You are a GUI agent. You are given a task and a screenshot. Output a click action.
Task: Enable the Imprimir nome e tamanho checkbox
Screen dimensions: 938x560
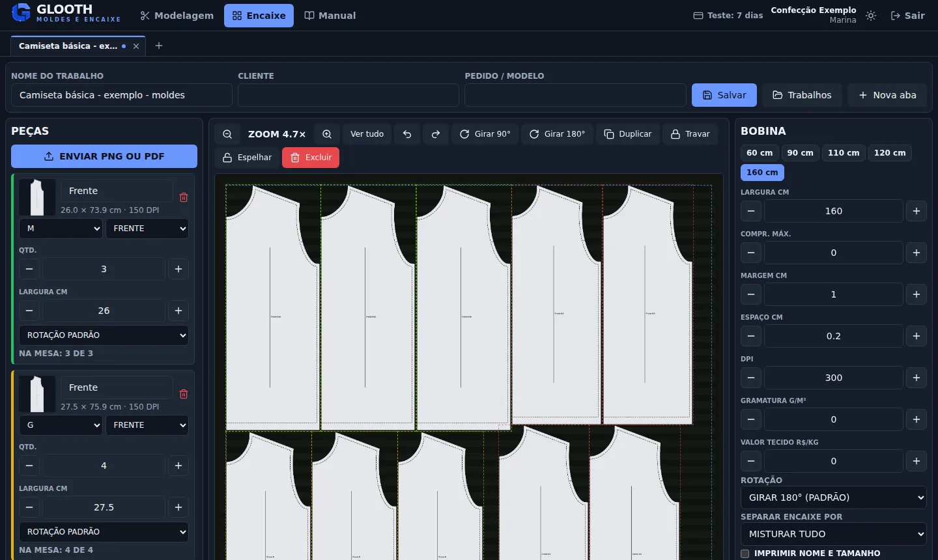[x=745, y=553]
